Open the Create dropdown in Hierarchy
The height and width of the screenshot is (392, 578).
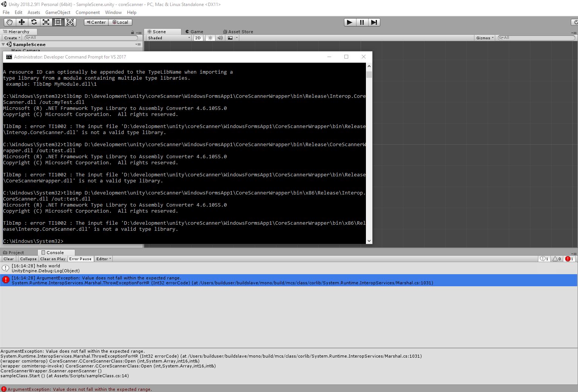[x=12, y=38]
